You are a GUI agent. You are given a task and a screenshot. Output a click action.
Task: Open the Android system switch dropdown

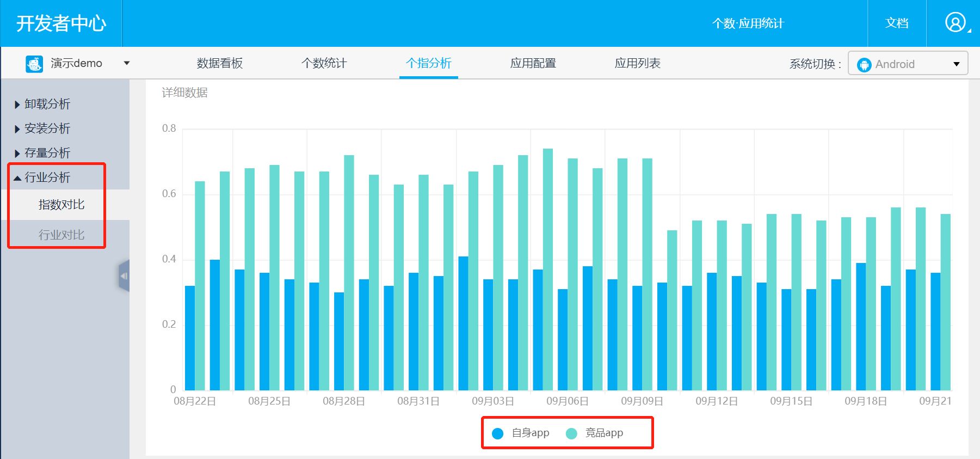(956, 64)
